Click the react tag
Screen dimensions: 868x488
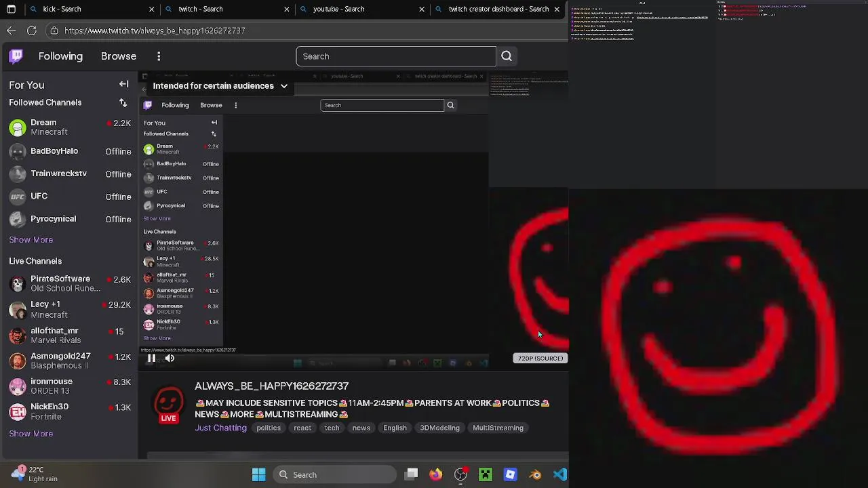[302, 428]
